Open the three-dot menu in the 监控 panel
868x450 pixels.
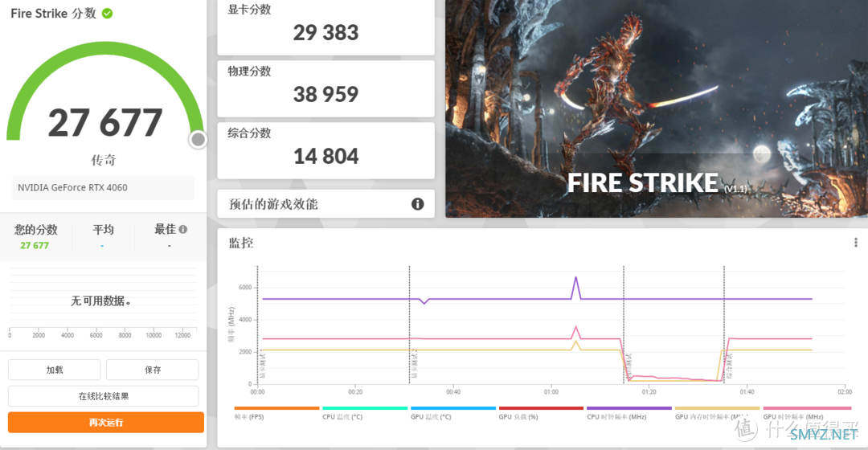[856, 243]
